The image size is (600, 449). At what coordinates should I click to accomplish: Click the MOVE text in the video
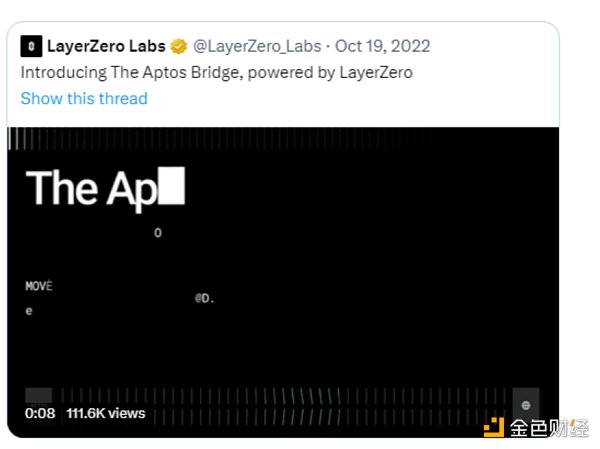[39, 286]
